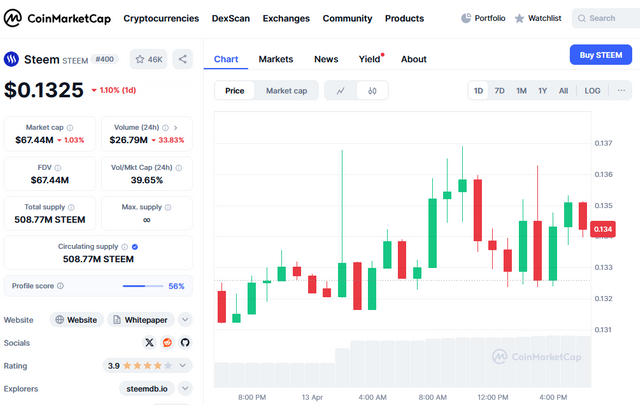Viewport: 640px width, 405px height.
Task: Open info icon beside Profile score
Action: click(60, 286)
